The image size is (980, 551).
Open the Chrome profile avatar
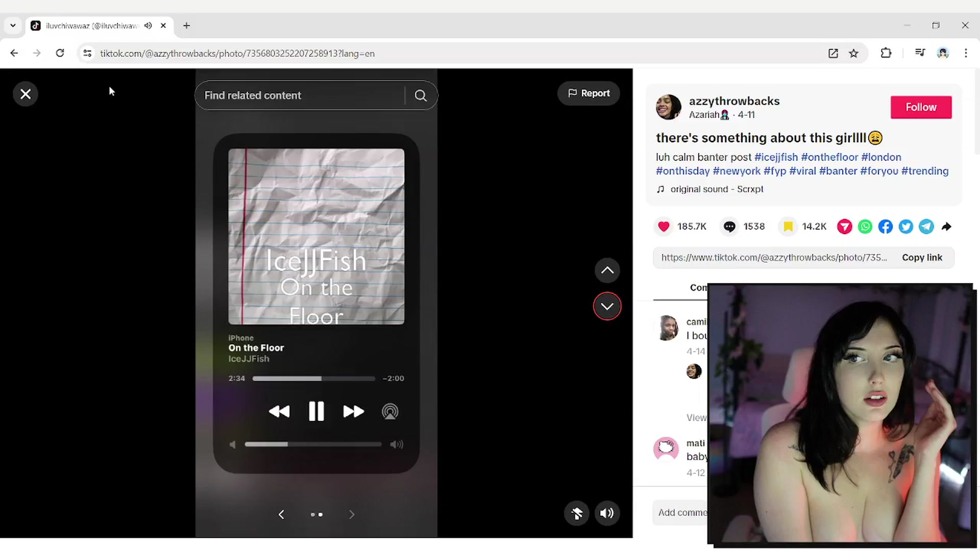tap(943, 53)
